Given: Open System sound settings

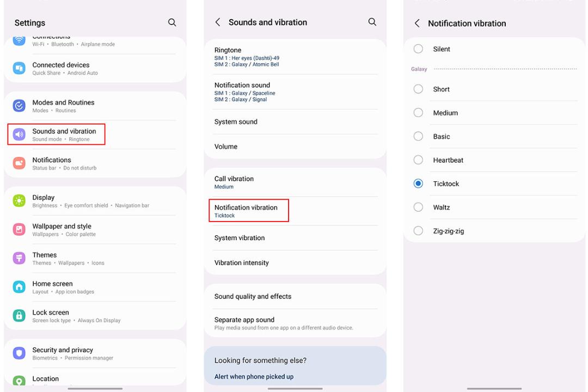Looking at the screenshot, I should click(295, 122).
